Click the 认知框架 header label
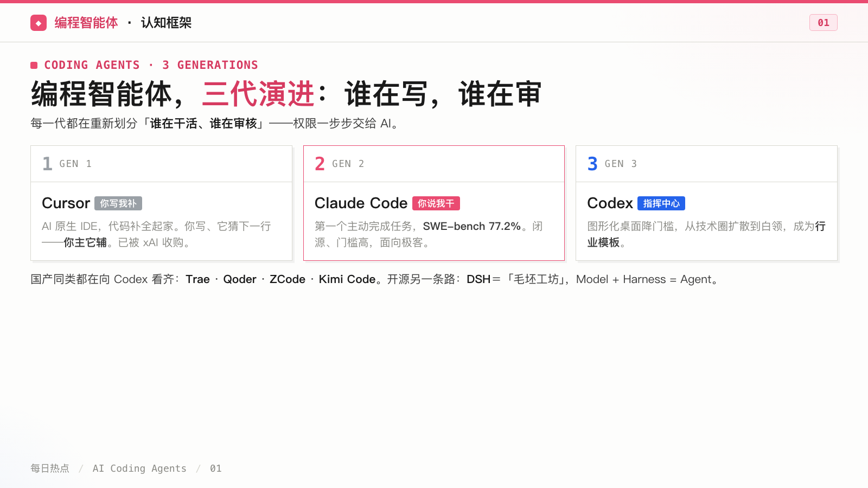868x488 pixels. 166,23
